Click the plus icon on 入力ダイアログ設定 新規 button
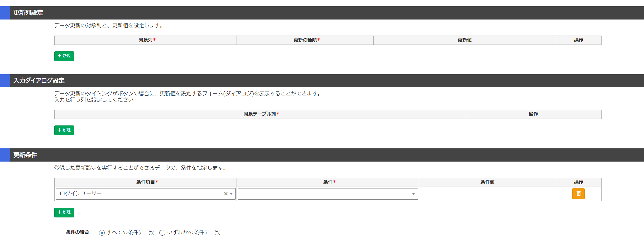The width and height of the screenshot is (644, 238). 59,130
